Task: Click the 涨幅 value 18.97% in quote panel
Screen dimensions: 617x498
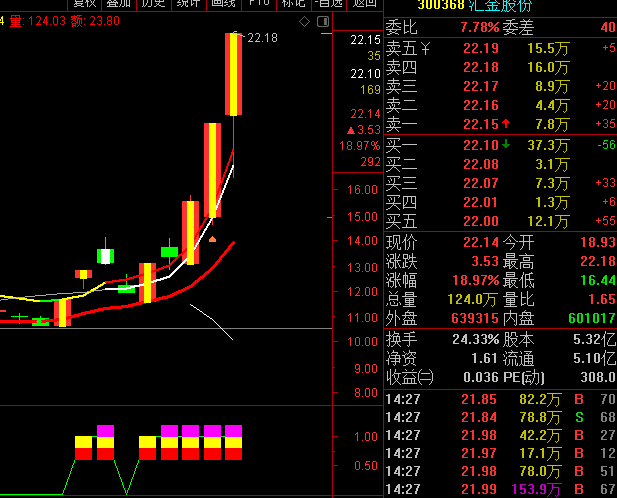Action: (476, 280)
